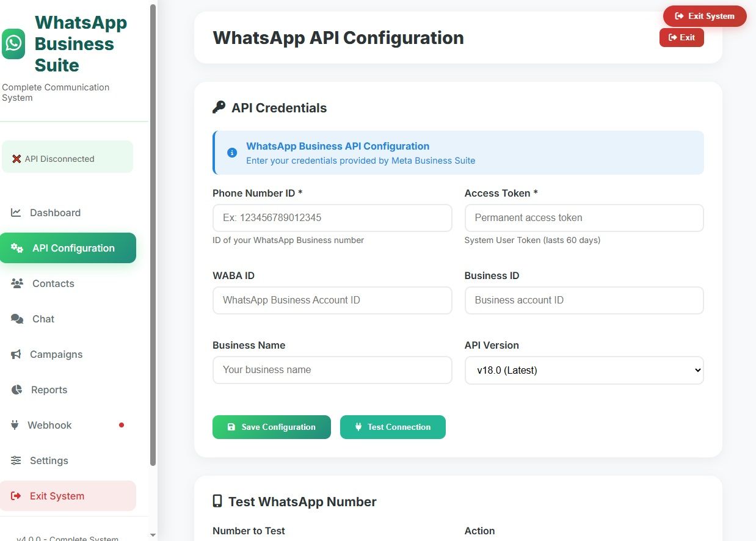Screen dimensions: 756x541
Task: Click the sidebar scrollbar down arrow
Action: pyautogui.click(x=153, y=536)
